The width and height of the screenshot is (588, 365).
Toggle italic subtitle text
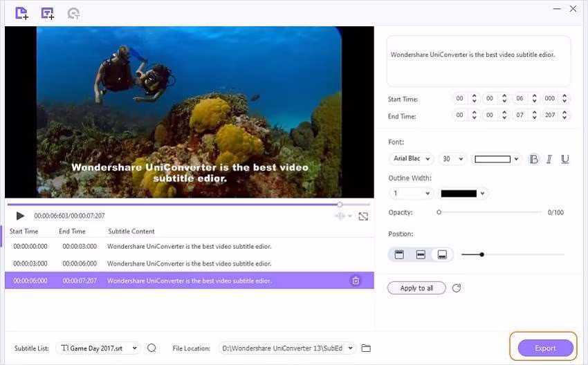(x=549, y=159)
